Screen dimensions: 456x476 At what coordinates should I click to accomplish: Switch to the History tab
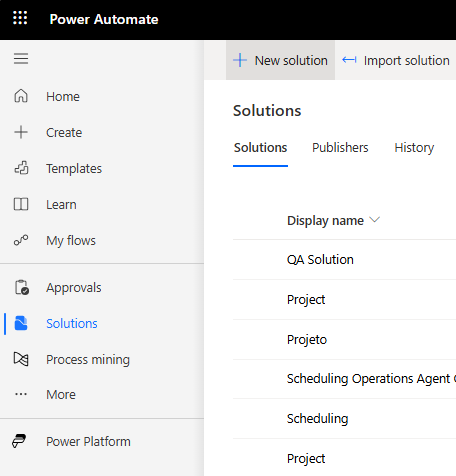(414, 147)
